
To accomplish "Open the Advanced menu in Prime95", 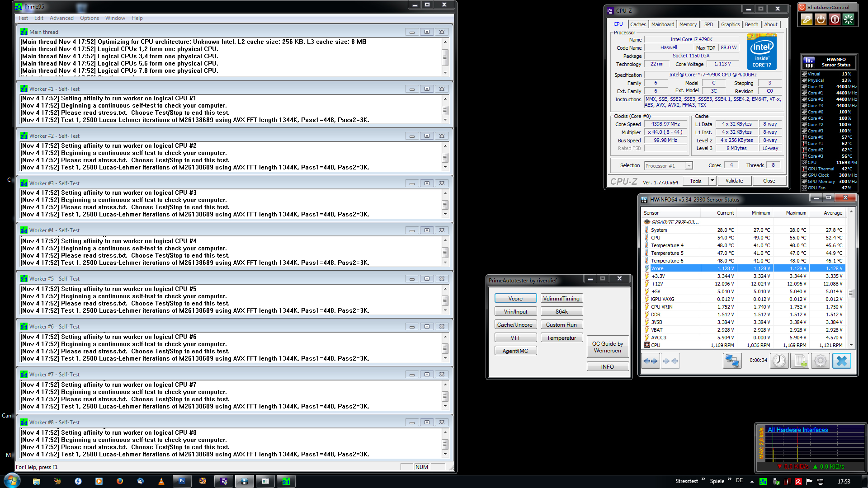I will (x=61, y=18).
